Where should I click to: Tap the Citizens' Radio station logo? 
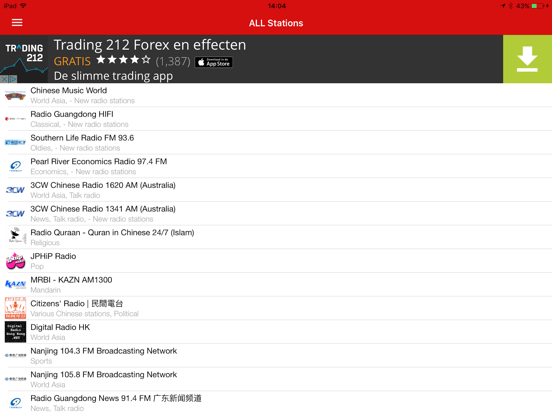coord(15,308)
